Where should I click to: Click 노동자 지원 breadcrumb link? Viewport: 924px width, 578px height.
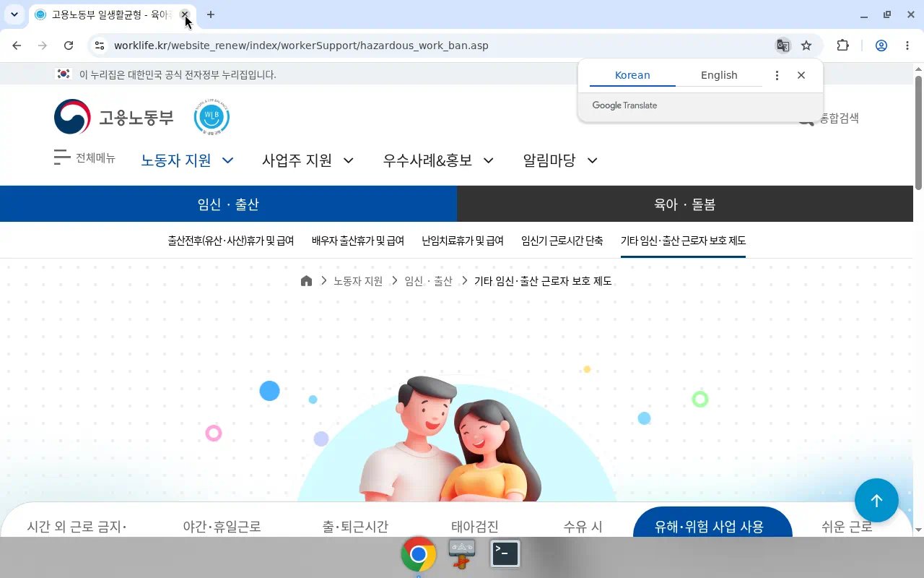tap(358, 281)
